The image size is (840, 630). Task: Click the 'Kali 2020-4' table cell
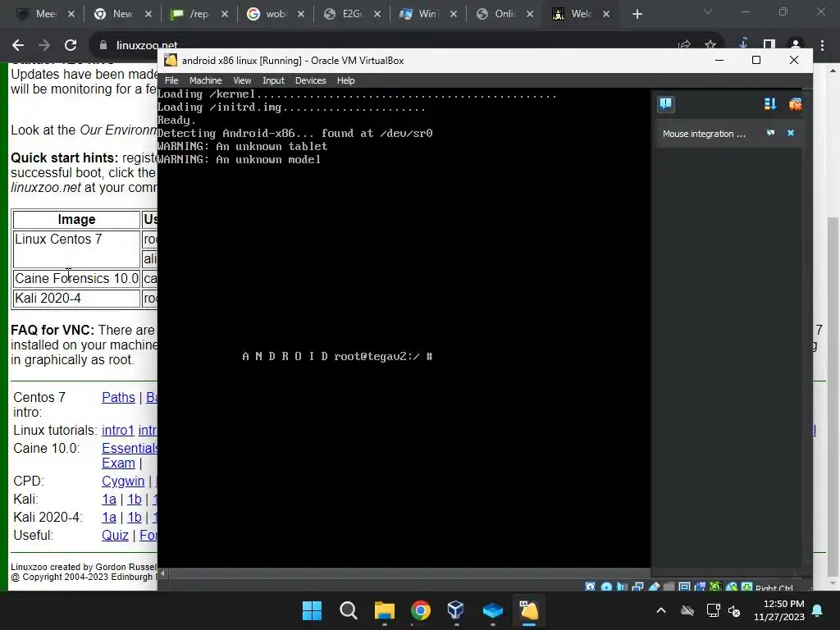pyautogui.click(x=76, y=299)
